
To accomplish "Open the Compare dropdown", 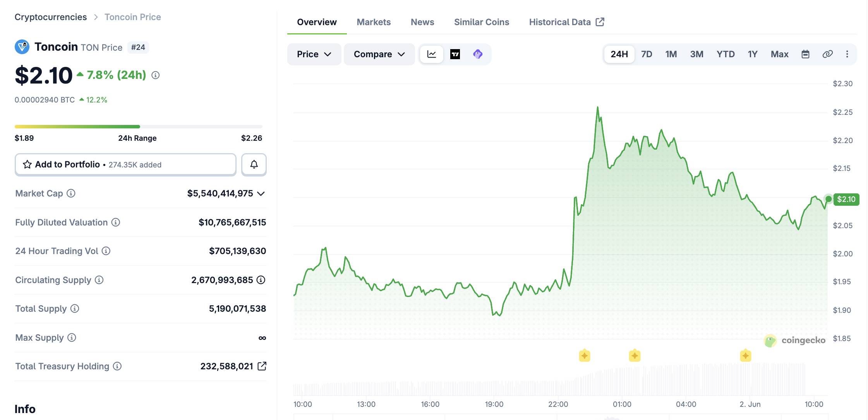I will click(379, 54).
